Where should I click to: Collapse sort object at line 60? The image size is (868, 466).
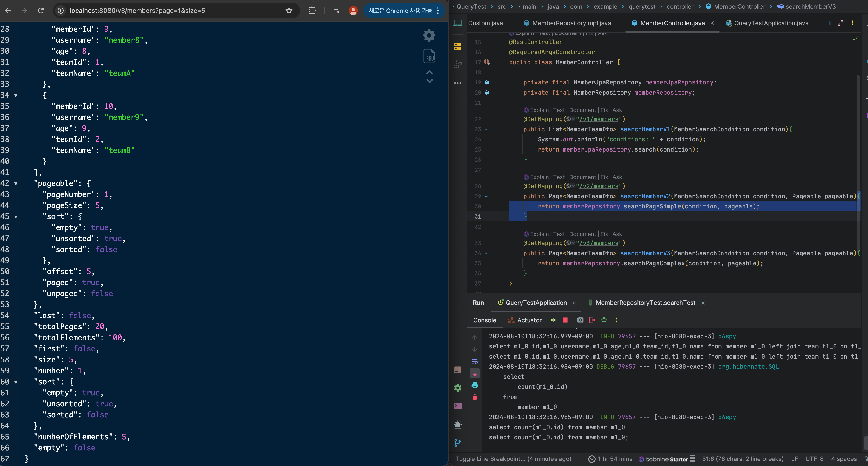pos(16,382)
